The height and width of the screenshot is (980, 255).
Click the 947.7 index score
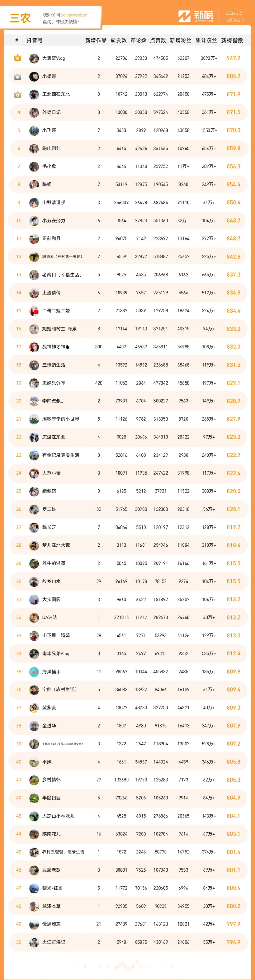233,58
